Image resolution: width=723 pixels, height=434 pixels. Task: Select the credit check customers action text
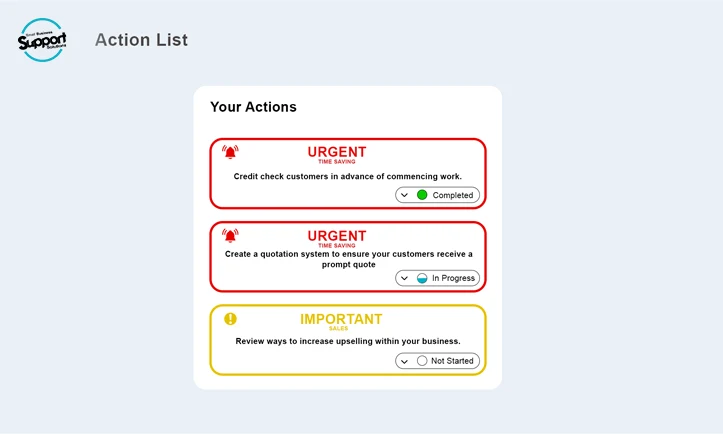click(x=348, y=177)
